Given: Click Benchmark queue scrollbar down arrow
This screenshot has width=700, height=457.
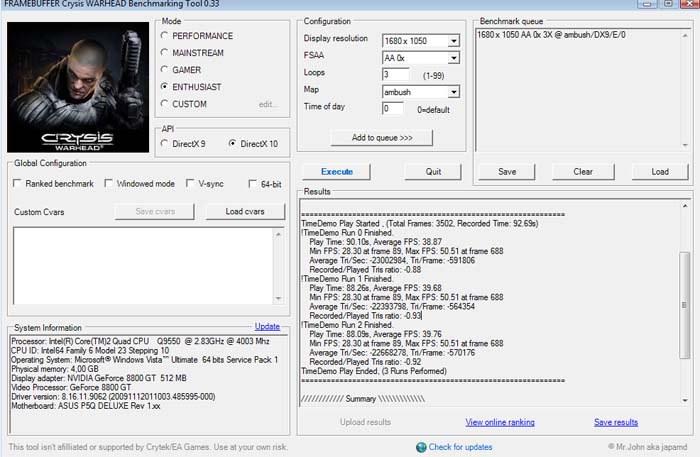Looking at the screenshot, I should pyautogui.click(x=685, y=145).
